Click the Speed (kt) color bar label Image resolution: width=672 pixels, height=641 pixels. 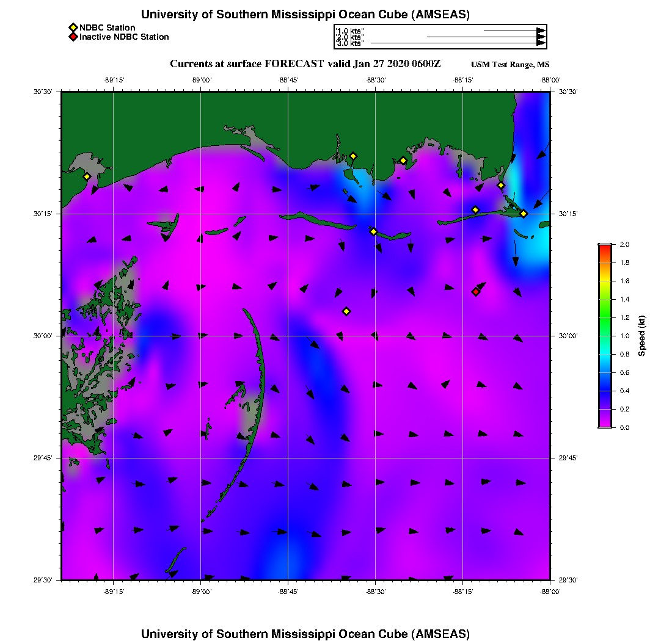pos(641,336)
